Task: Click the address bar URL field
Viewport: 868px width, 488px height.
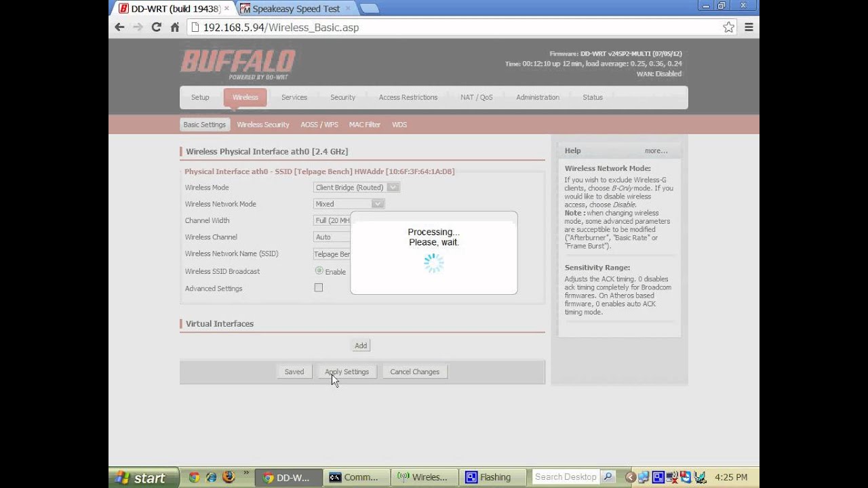Action: click(x=454, y=27)
